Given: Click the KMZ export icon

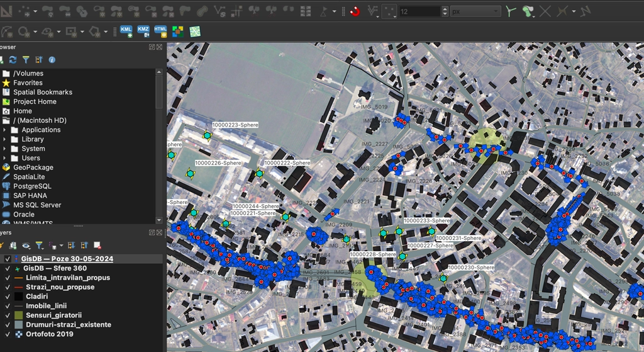Looking at the screenshot, I should (x=143, y=31).
